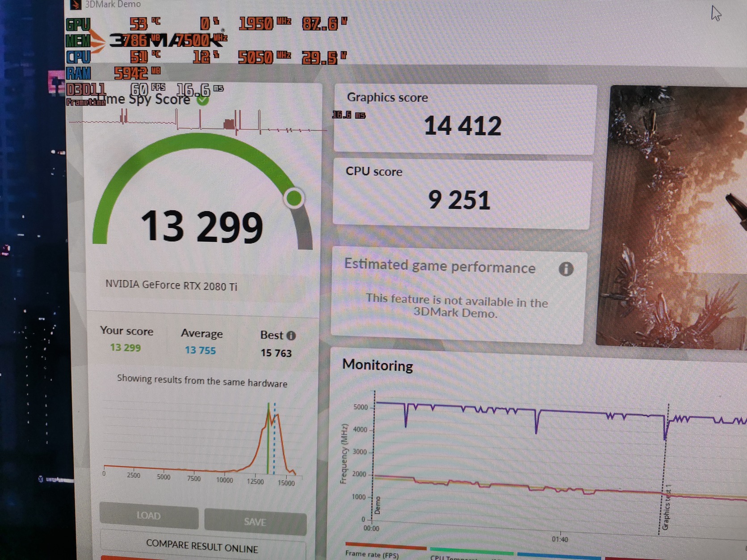This screenshot has width=747, height=560.
Task: Click the SAVE button
Action: tap(255, 521)
